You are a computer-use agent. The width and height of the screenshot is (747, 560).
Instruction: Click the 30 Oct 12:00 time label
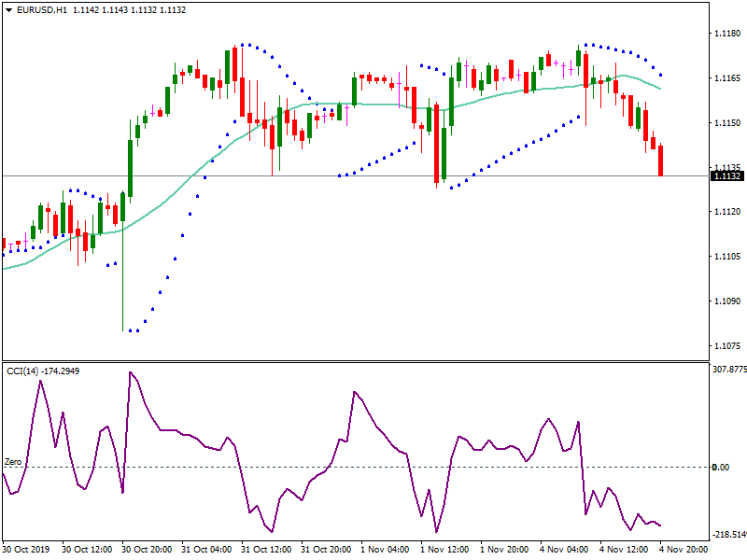[x=87, y=550]
